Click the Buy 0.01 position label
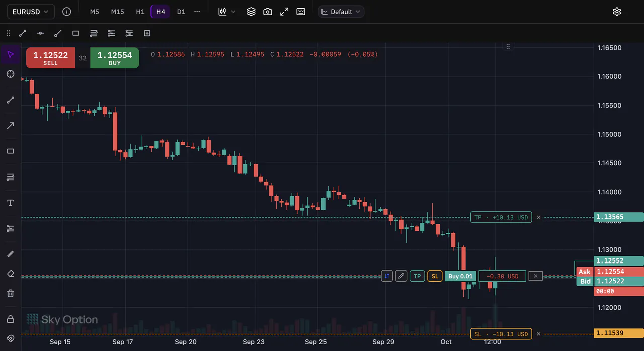 coord(460,276)
